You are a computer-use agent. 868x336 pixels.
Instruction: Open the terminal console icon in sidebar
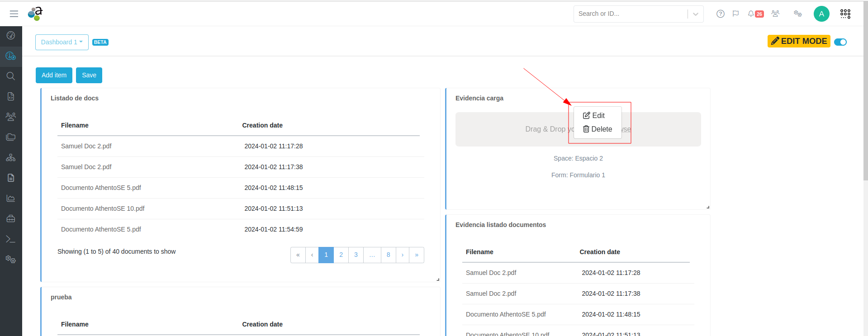(11, 239)
